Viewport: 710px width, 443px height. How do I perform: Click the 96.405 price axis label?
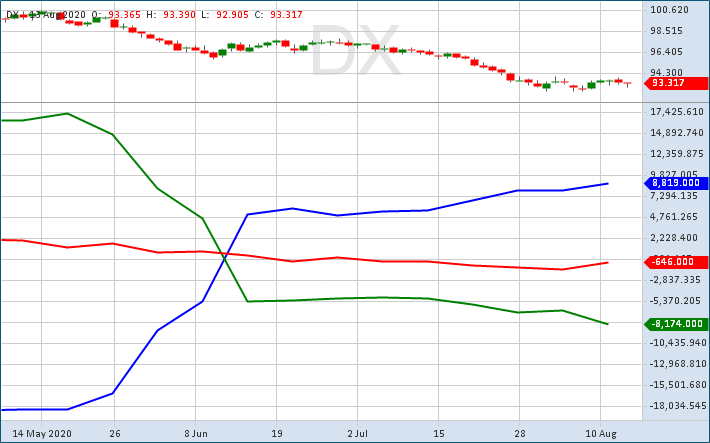pyautogui.click(x=666, y=52)
